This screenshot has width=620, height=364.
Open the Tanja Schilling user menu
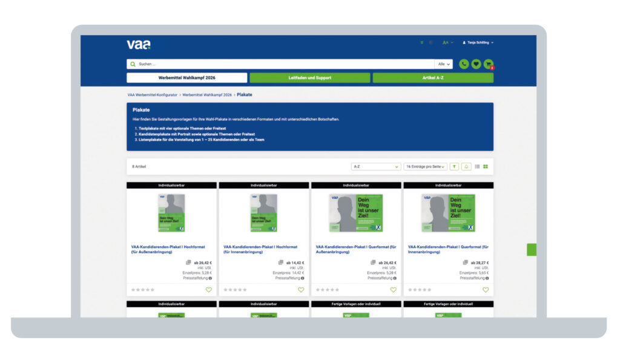coord(478,43)
